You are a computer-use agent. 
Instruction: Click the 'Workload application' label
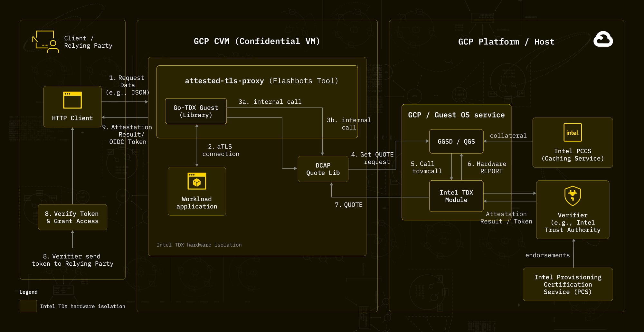click(x=197, y=203)
